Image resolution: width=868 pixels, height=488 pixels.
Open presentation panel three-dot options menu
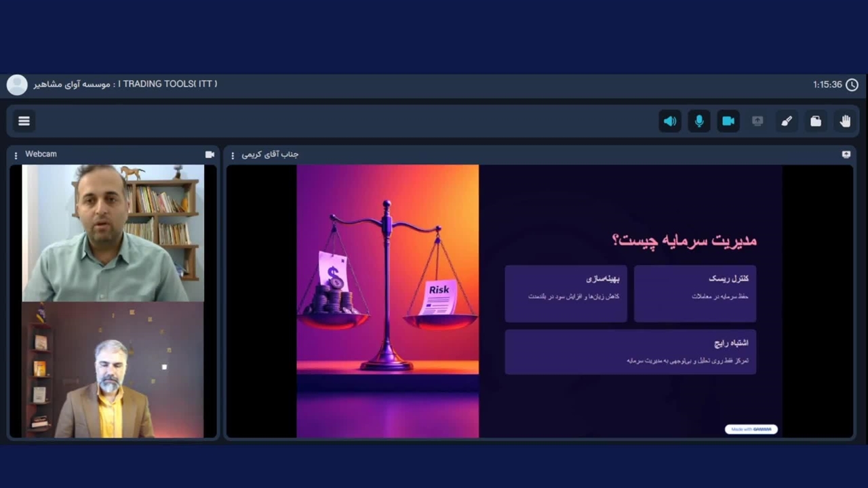pyautogui.click(x=233, y=155)
